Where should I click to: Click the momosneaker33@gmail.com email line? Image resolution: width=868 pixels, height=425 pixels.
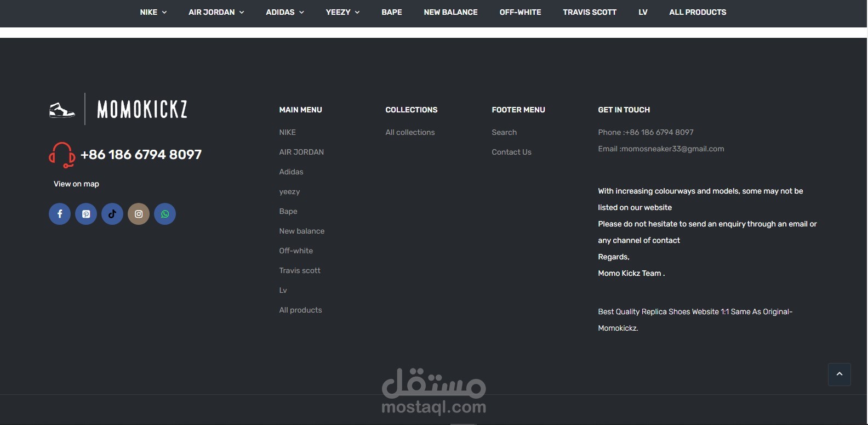661,149
